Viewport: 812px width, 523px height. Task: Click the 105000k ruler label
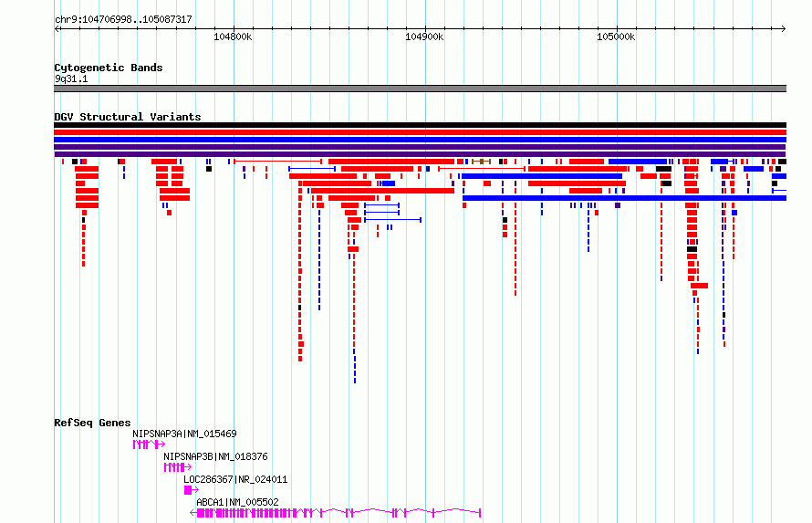(x=616, y=37)
